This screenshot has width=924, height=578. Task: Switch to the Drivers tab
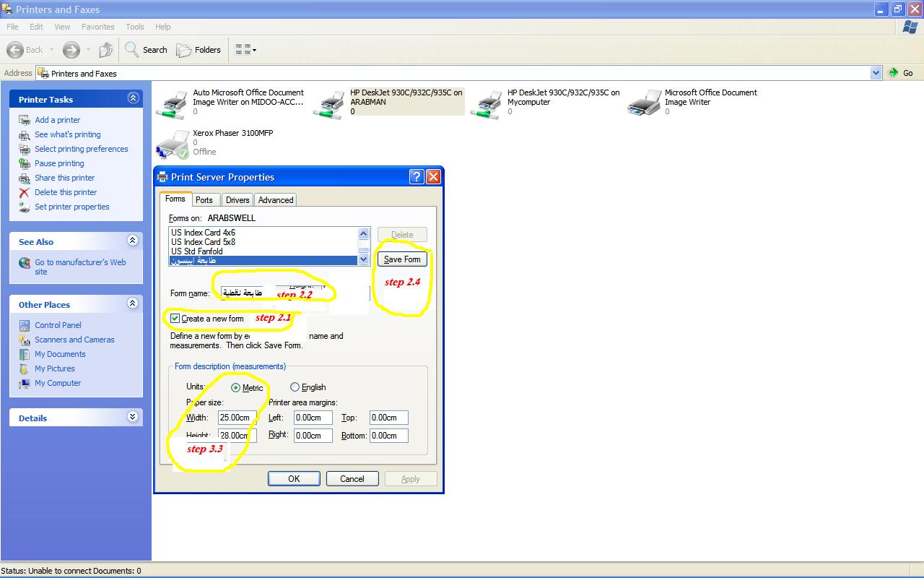point(237,200)
